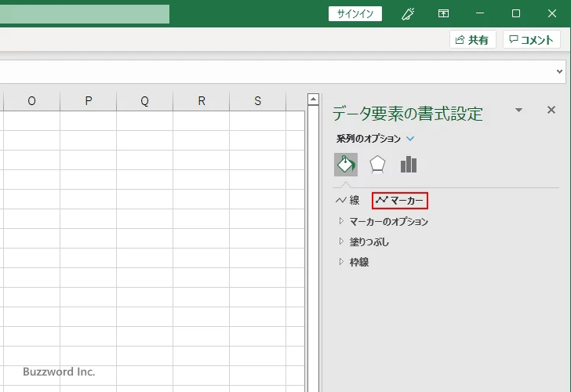
Task: Select column header S
Action: tap(257, 100)
